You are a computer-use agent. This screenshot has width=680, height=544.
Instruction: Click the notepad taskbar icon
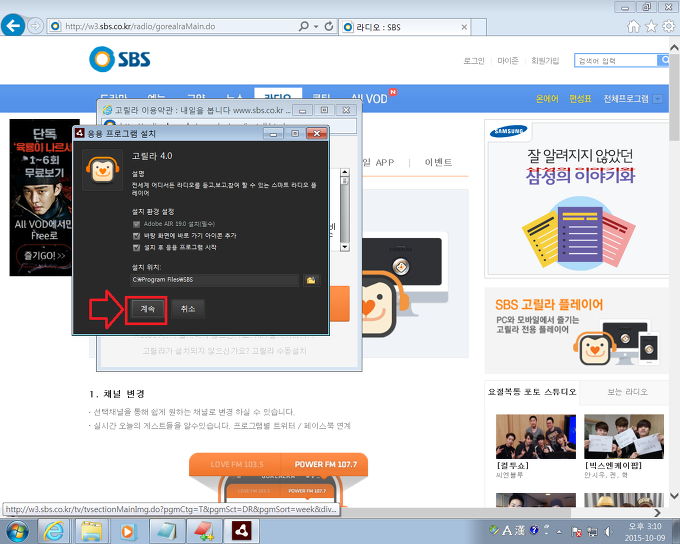[167, 531]
